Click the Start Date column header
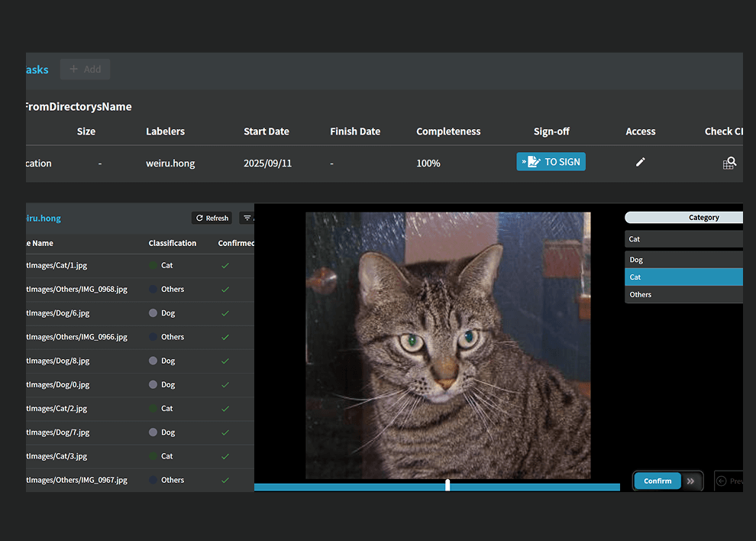Viewport: 756px width, 541px height. 266,131
